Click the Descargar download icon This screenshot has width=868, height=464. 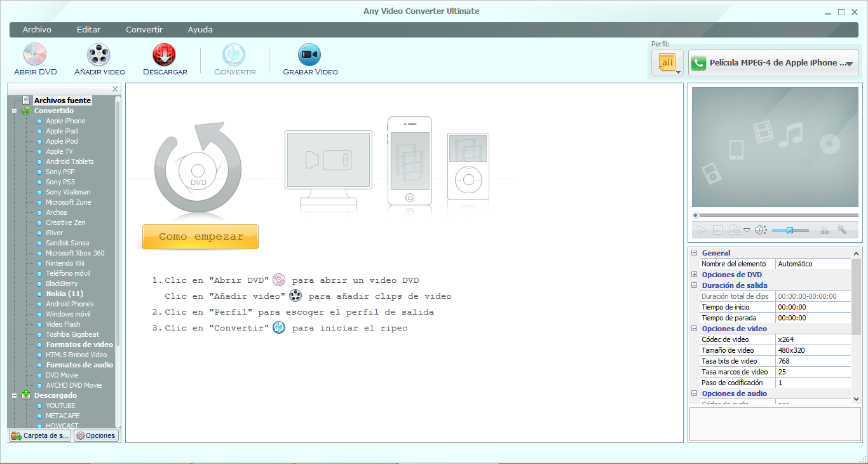[x=165, y=55]
